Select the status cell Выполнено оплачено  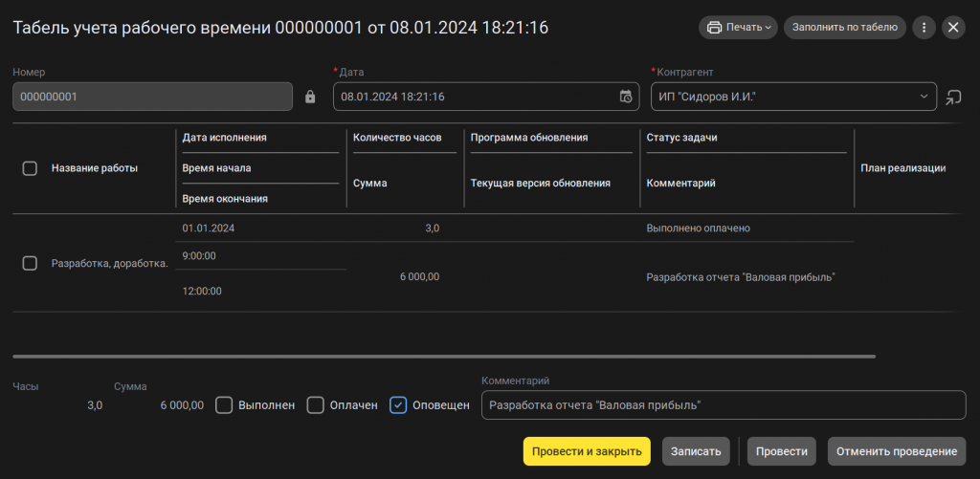[x=698, y=229]
